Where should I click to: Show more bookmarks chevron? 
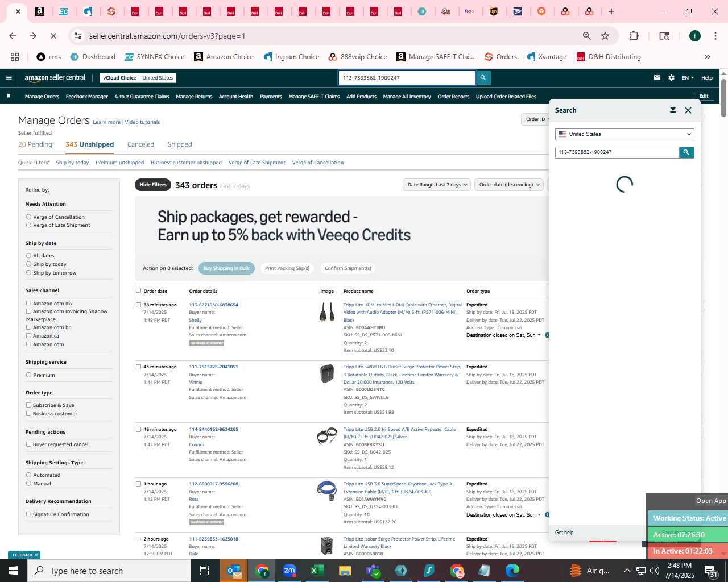tap(708, 57)
